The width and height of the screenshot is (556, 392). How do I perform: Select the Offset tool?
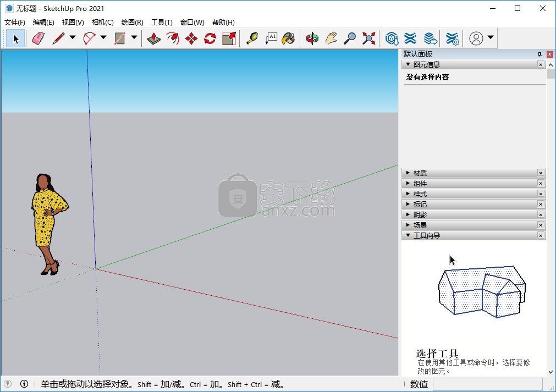(173, 38)
